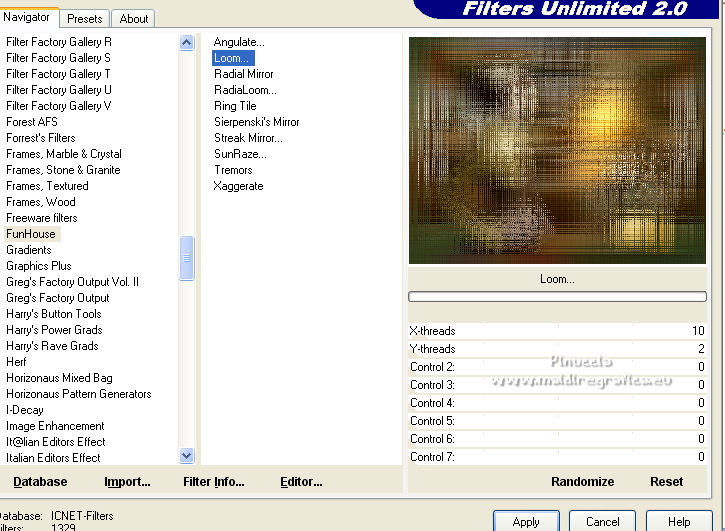The width and height of the screenshot is (725, 531).
Task: Adjust the Control 7 slider
Action: click(557, 457)
